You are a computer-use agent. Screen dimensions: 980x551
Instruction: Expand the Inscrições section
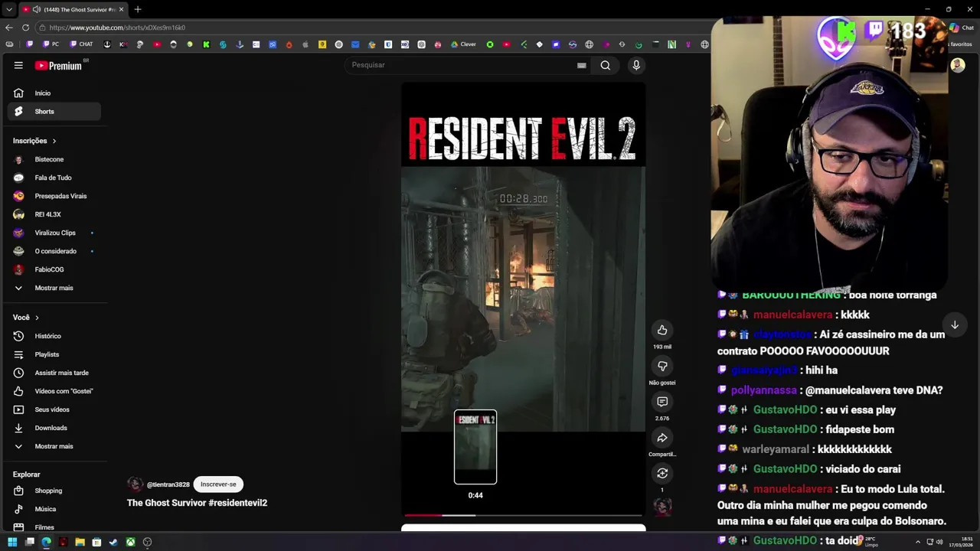[34, 141]
